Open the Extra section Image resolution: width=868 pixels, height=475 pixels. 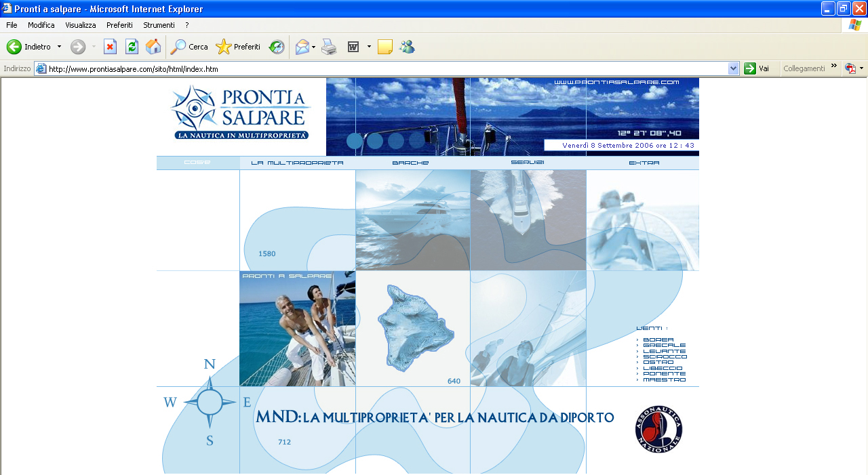coord(644,163)
